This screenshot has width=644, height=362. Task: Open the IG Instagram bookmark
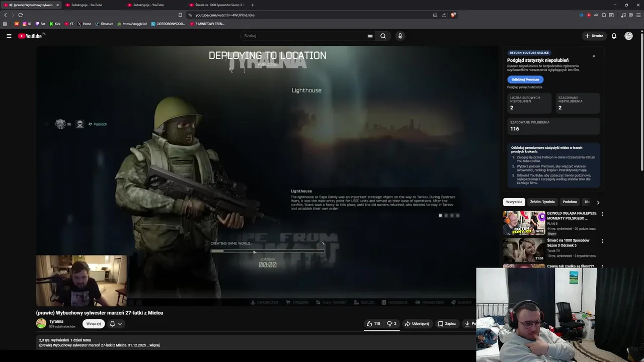(x=27, y=24)
